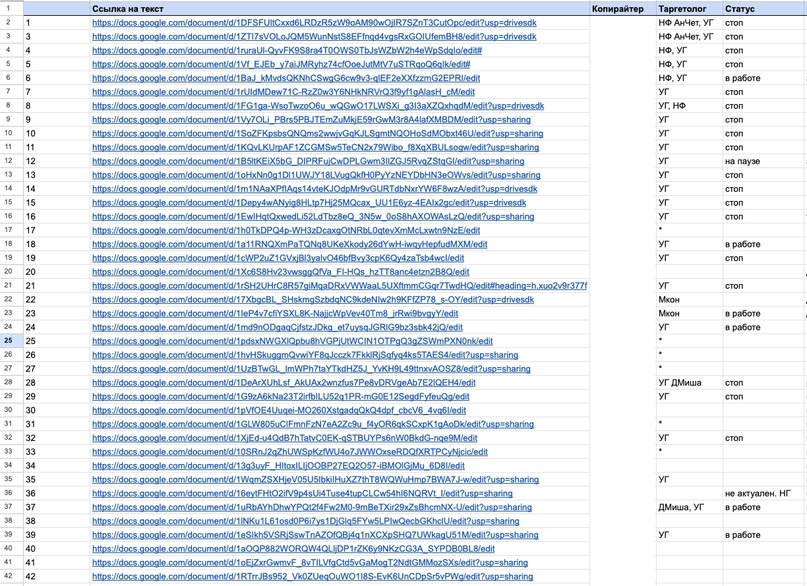807x586 pixels.
Task: Select the 'в работе' status in row 37
Action: tap(764, 507)
